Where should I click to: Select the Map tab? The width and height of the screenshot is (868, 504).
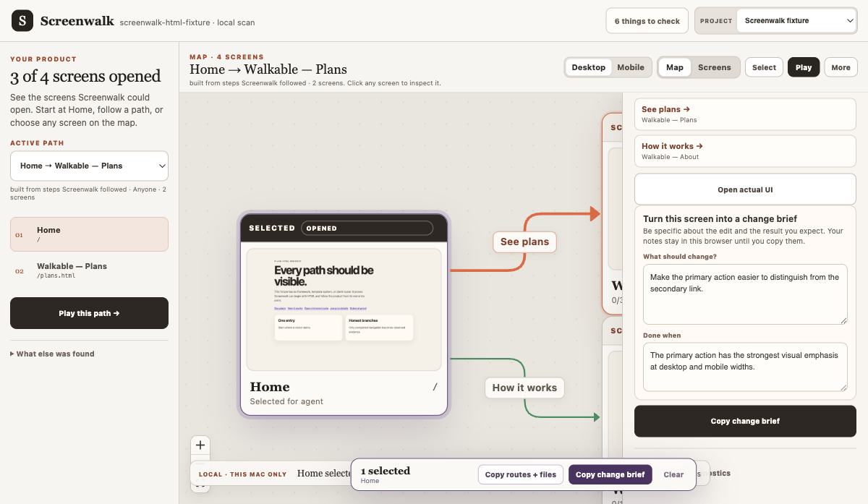tap(674, 67)
